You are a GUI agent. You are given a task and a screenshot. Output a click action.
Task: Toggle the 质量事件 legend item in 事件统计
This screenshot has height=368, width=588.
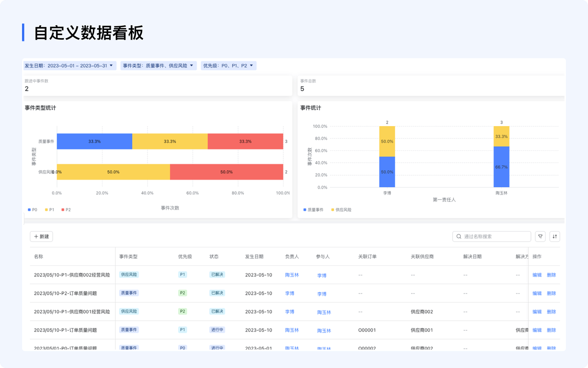point(313,210)
